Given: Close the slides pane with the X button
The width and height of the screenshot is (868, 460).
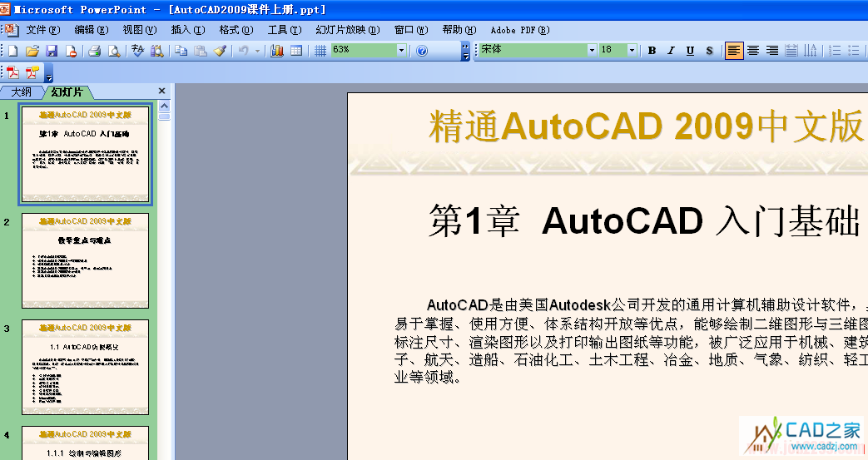Looking at the screenshot, I should [161, 92].
